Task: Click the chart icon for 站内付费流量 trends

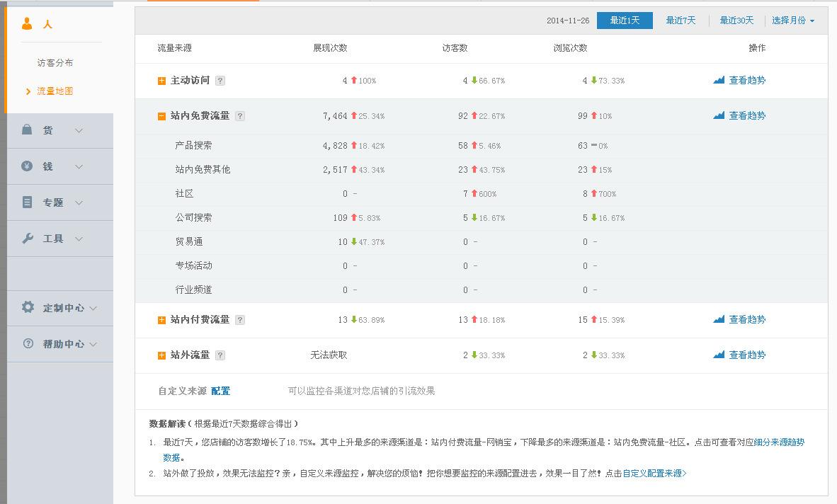Action: tap(719, 319)
